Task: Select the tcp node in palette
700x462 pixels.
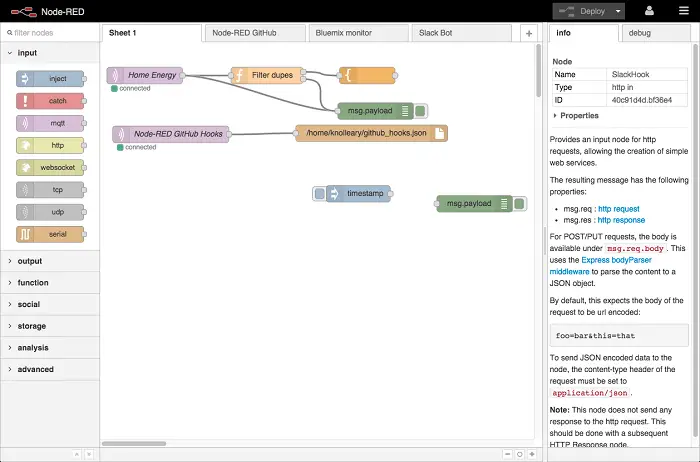Action: [x=50, y=190]
